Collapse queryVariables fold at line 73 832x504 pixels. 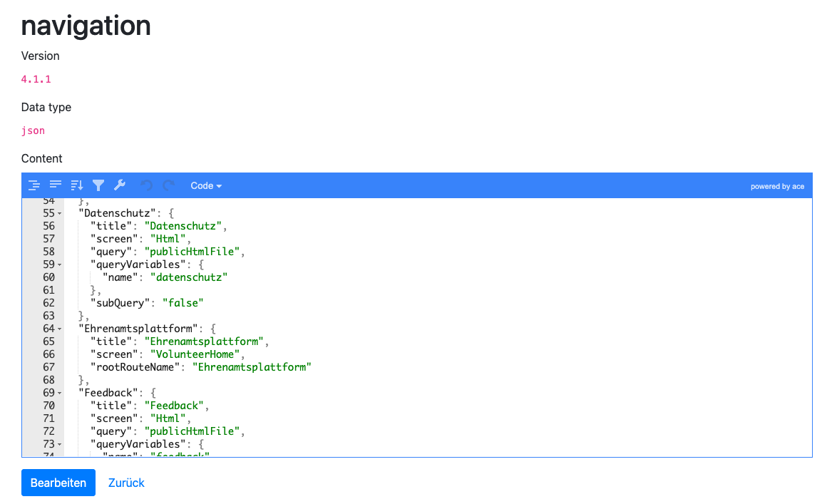pos(60,444)
